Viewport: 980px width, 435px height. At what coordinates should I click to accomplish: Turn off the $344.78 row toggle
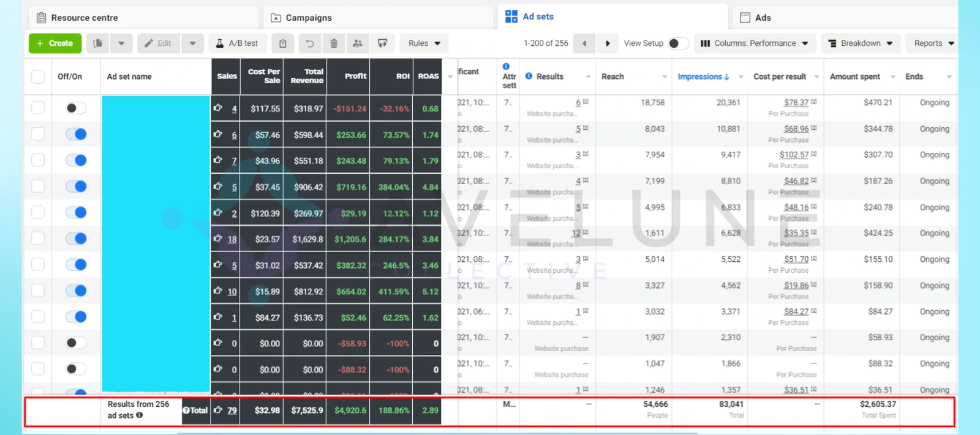pos(76,134)
